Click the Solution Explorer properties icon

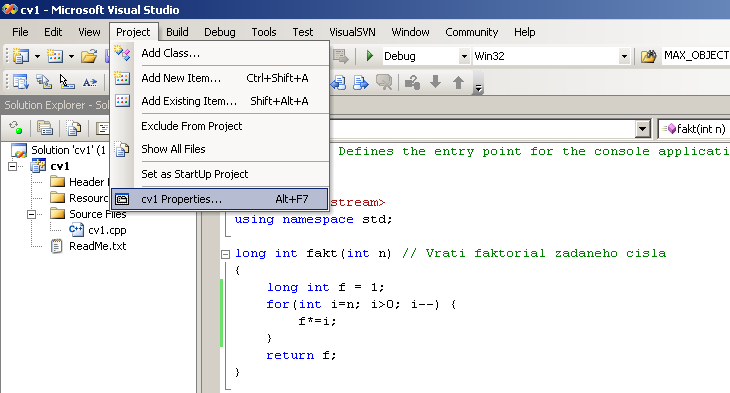45,128
